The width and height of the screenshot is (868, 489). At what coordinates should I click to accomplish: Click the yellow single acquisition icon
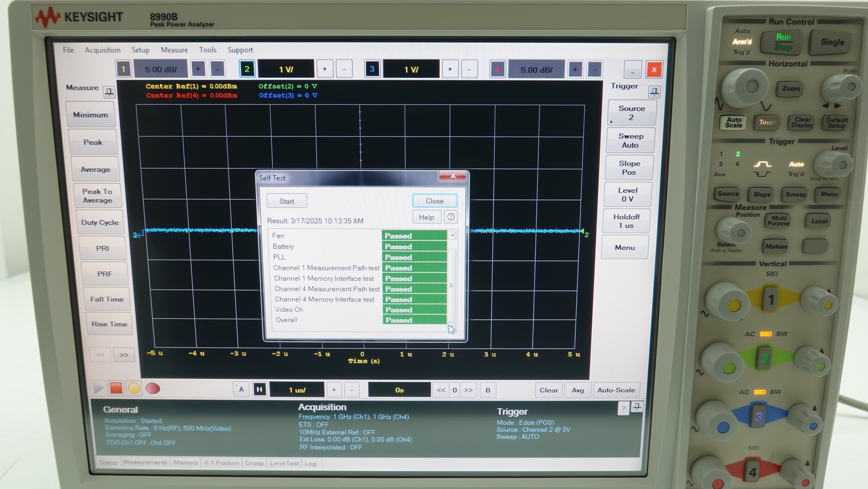[134, 388]
